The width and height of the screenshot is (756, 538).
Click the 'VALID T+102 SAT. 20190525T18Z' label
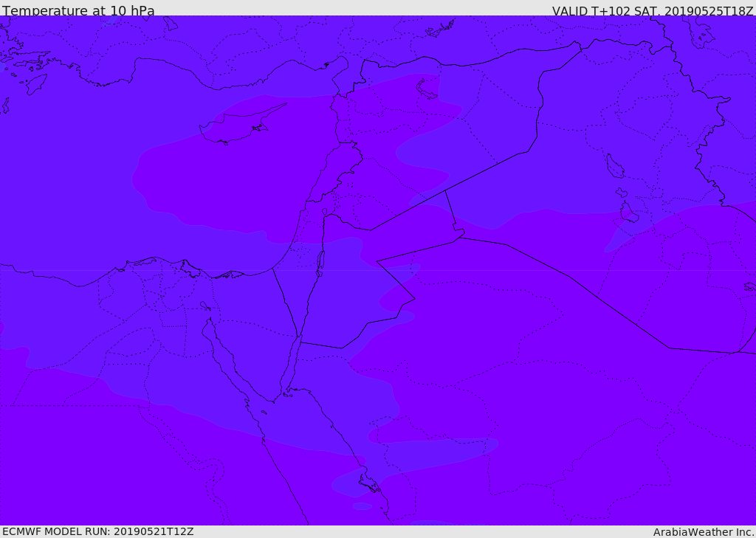pos(653,10)
